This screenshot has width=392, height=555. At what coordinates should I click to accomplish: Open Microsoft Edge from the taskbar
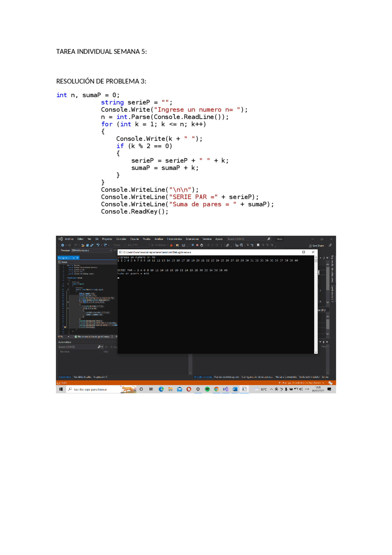[x=161, y=389]
